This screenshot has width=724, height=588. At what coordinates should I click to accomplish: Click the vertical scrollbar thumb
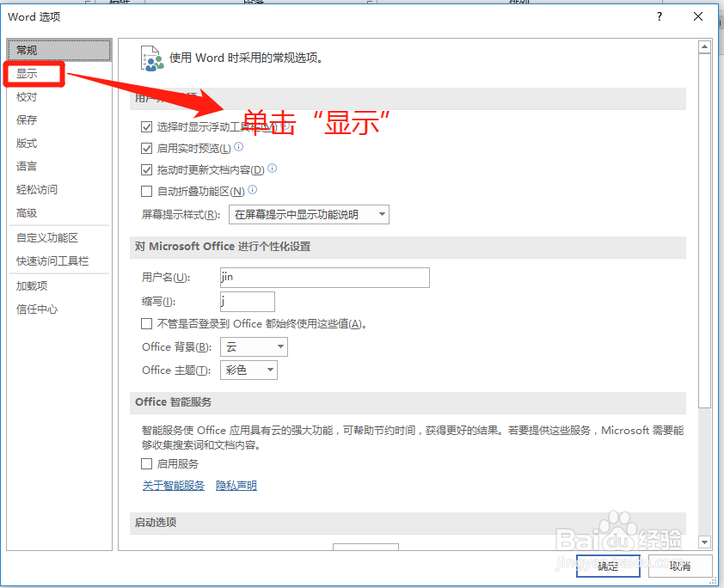[x=704, y=230]
